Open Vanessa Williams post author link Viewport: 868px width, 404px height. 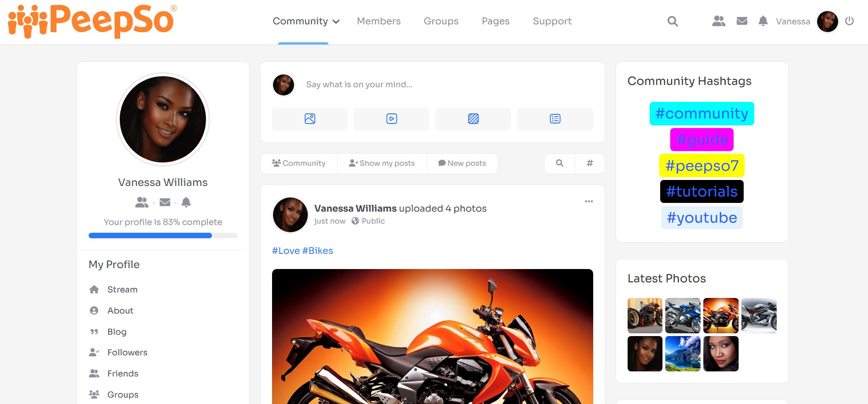click(x=356, y=208)
